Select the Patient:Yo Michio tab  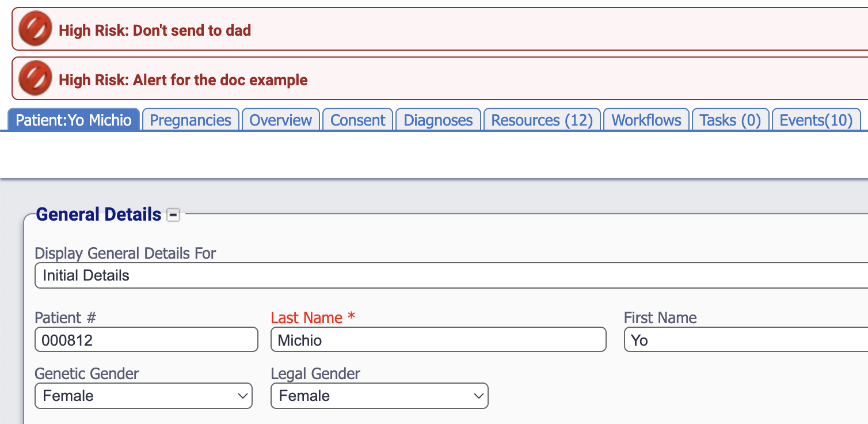(x=74, y=120)
